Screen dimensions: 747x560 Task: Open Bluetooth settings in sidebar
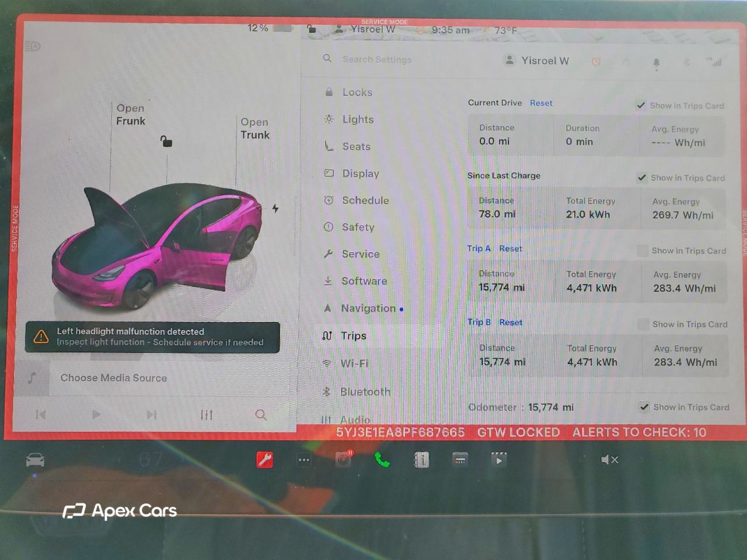tap(365, 391)
